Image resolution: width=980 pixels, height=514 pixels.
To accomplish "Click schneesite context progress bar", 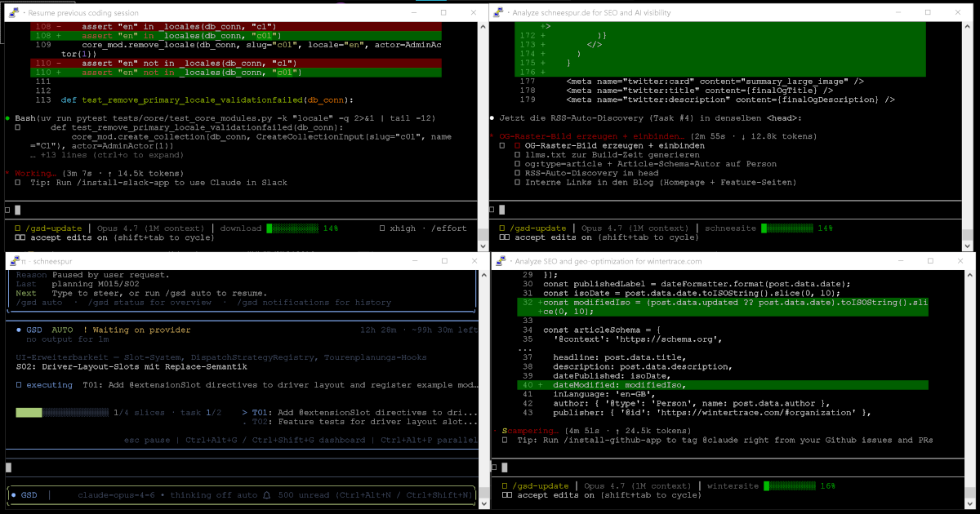I will coord(786,228).
